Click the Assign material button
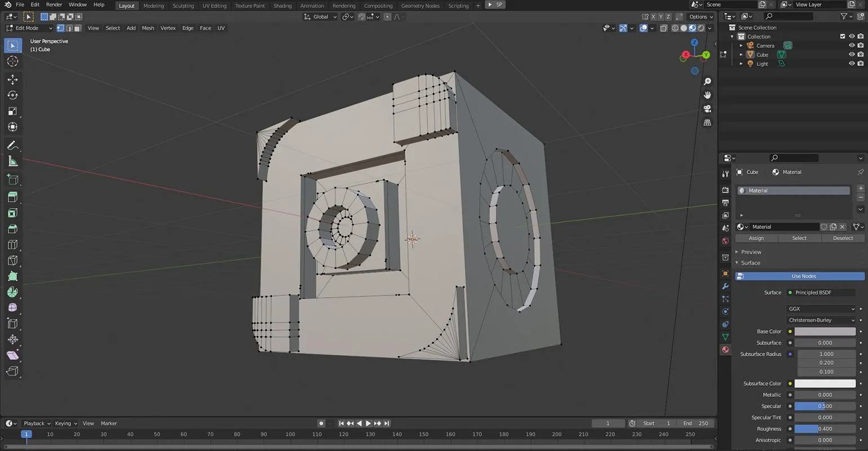This screenshot has height=451, width=868. (x=756, y=238)
